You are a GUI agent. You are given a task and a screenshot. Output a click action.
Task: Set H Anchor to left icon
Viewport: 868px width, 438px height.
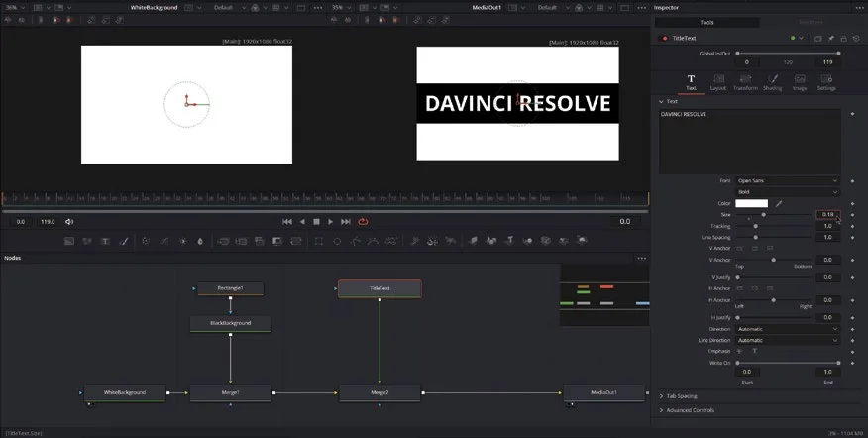pos(739,288)
